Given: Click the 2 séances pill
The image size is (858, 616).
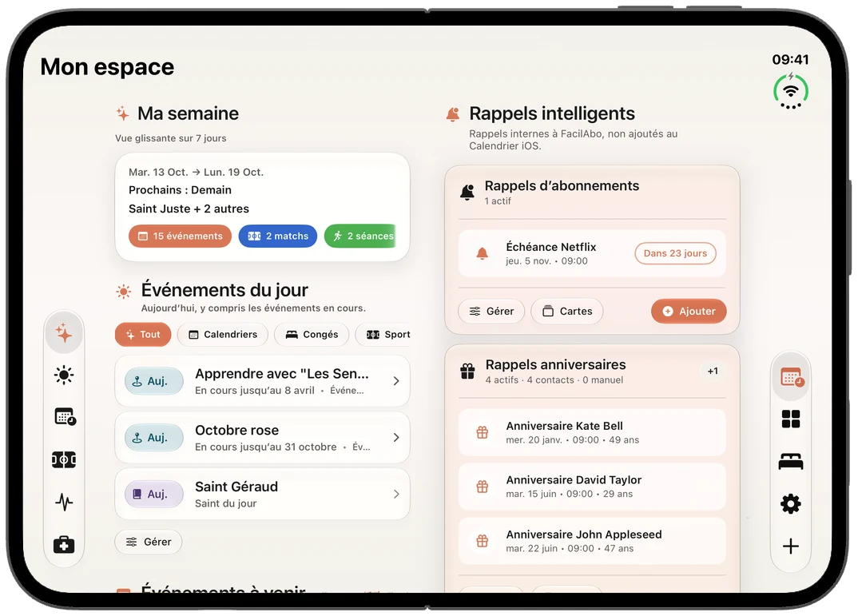Looking at the screenshot, I should (x=361, y=236).
